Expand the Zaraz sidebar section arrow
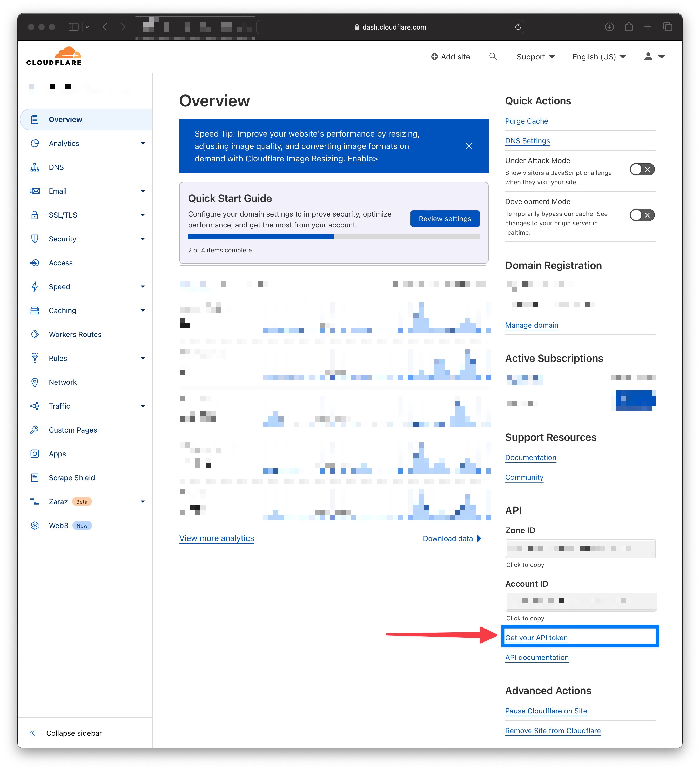 coord(143,502)
